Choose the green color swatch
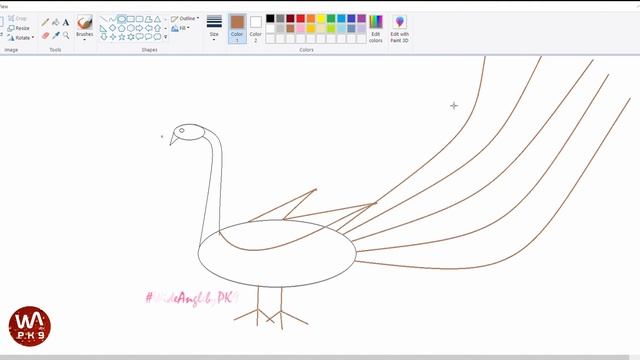 [331, 18]
